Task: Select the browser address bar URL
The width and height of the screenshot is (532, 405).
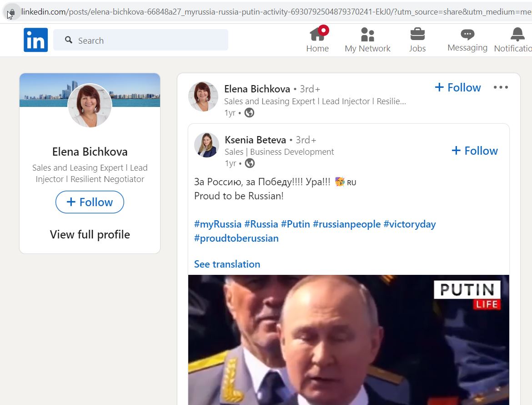Action: pyautogui.click(x=276, y=12)
